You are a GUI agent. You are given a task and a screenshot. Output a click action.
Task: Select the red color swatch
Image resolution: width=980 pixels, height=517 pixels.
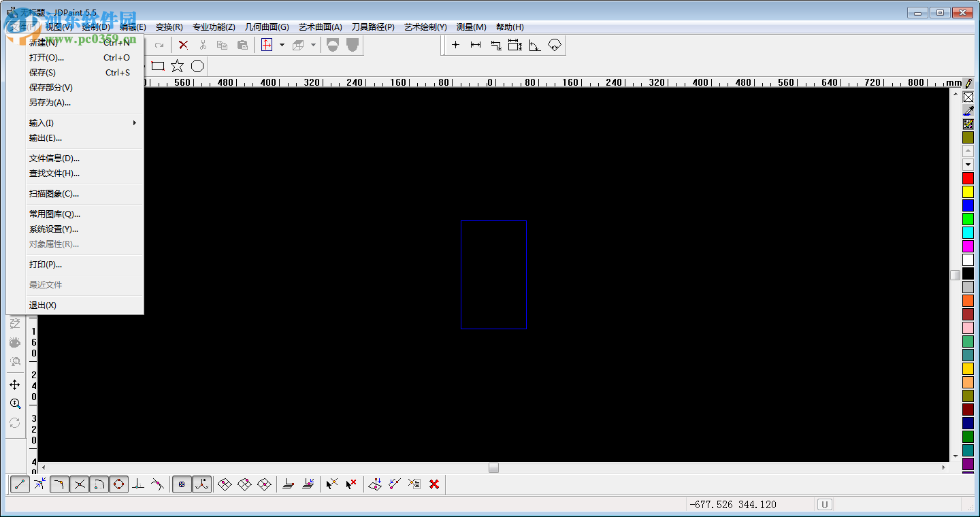point(968,177)
